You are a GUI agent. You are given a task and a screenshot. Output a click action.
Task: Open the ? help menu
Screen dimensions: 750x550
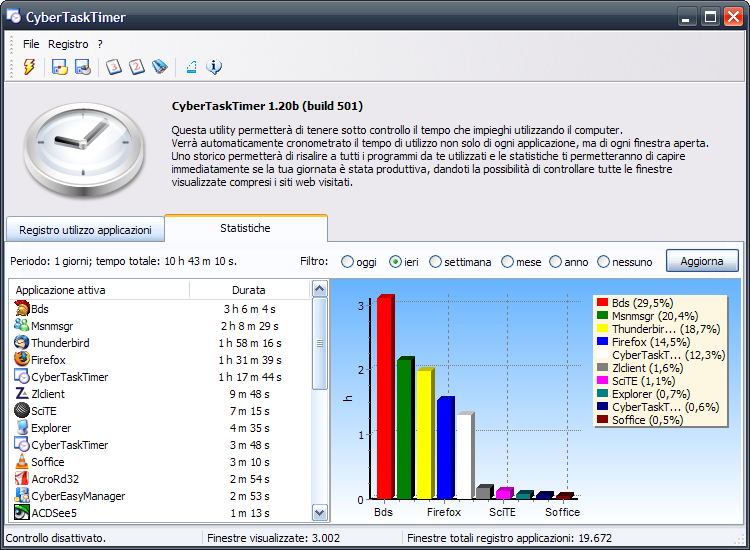coord(100,44)
